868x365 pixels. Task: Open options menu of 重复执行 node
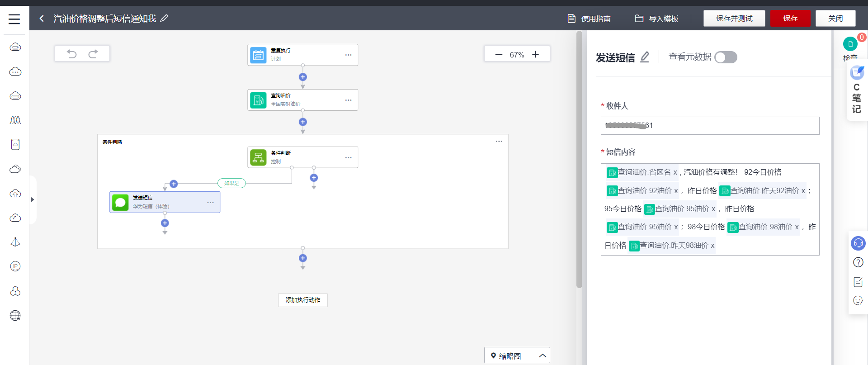point(348,55)
